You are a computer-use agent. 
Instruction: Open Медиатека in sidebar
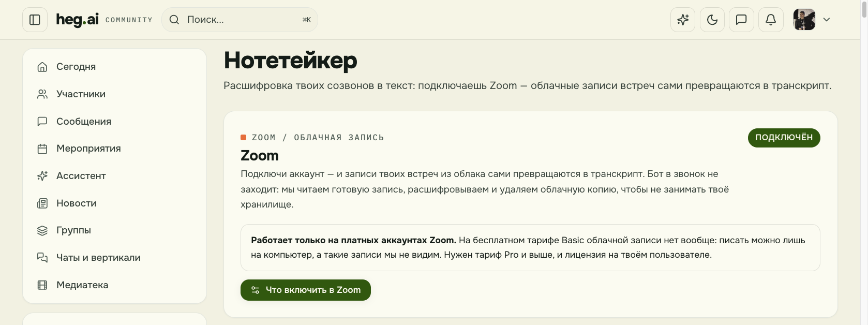(115, 285)
